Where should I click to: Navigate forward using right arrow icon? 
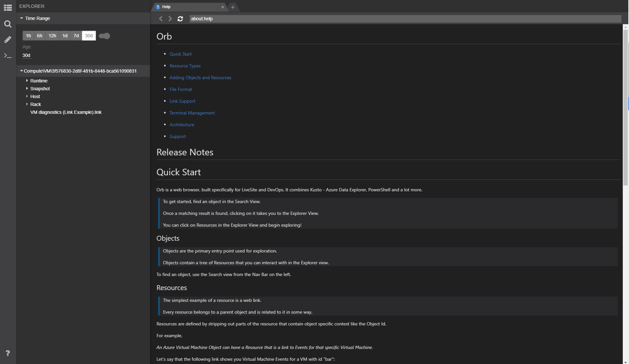pyautogui.click(x=171, y=18)
